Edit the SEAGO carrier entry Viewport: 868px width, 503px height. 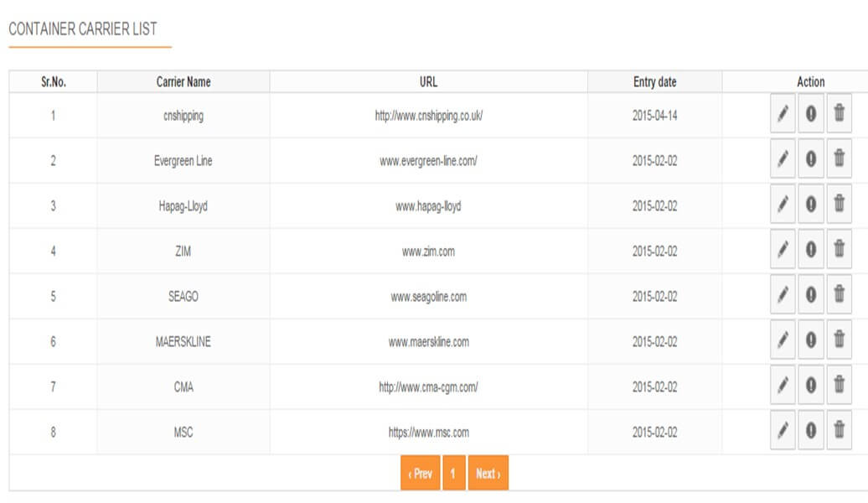[x=783, y=294]
